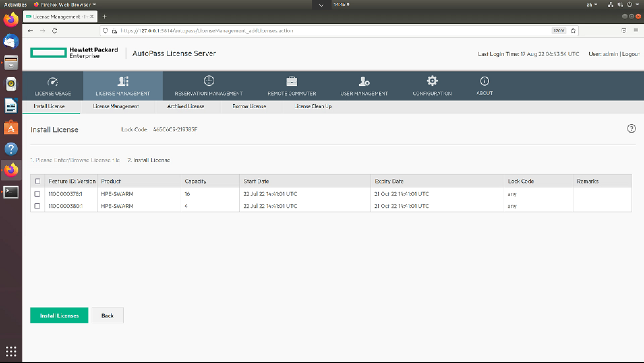This screenshot has height=363, width=644.
Task: Bookmark the page with the star icon
Action: pos(573,31)
